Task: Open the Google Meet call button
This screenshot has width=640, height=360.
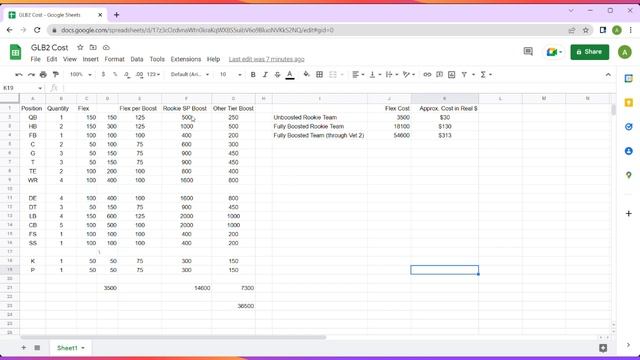Action: coord(554,52)
